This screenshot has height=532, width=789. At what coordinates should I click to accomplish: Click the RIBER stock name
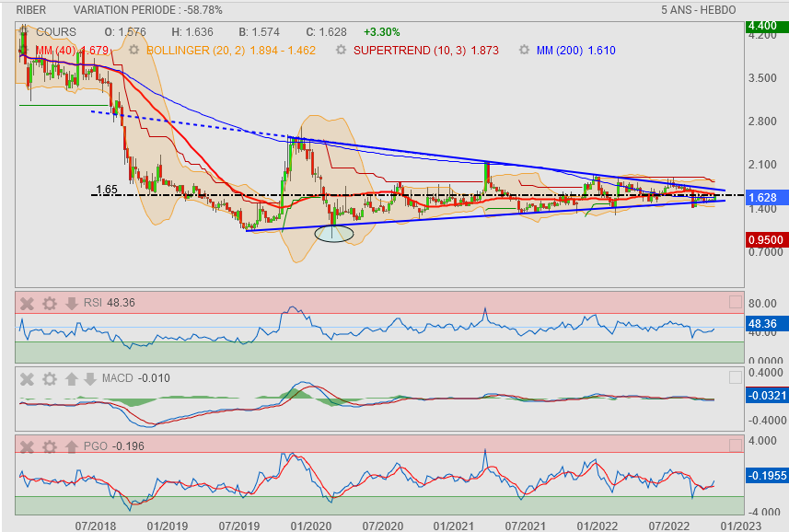pos(31,10)
